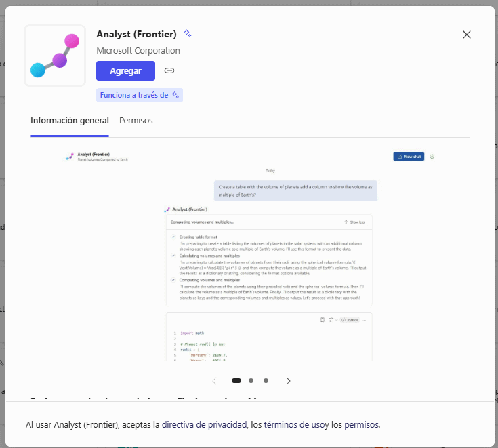
Task: Open the Funciona a través de badge
Action: pyautogui.click(x=140, y=95)
